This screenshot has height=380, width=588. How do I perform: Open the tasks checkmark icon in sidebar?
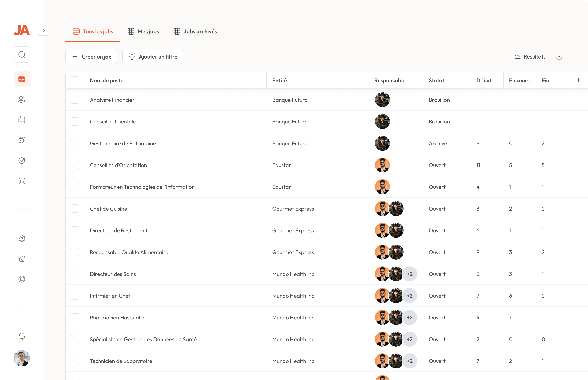point(22,161)
